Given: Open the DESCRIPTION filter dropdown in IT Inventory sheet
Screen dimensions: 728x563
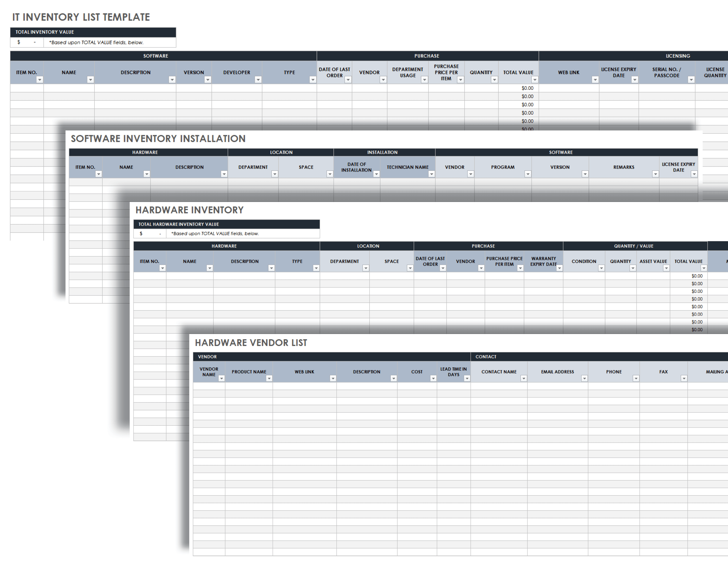Looking at the screenshot, I should click(x=172, y=80).
